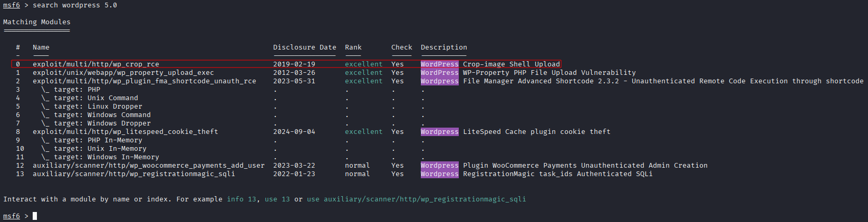
Task: Click the 'Yes' check for wp_registrationmagic_sqli
Action: click(398, 174)
